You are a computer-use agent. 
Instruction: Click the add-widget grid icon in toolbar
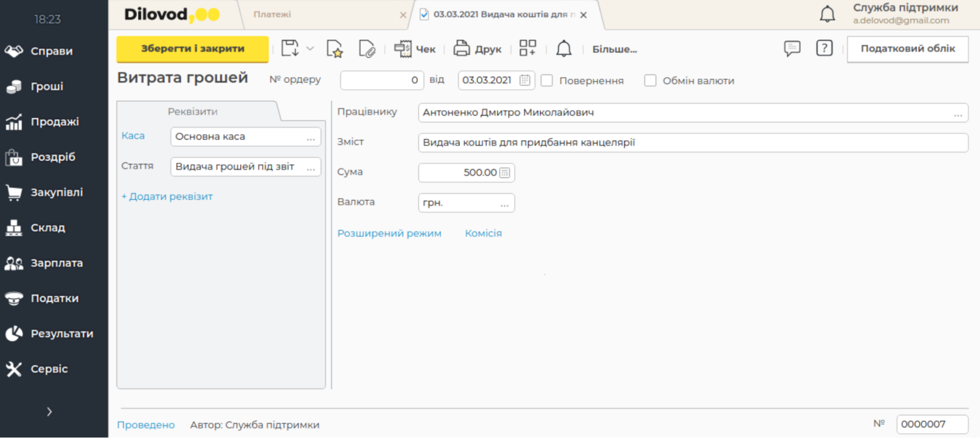pyautogui.click(x=528, y=48)
